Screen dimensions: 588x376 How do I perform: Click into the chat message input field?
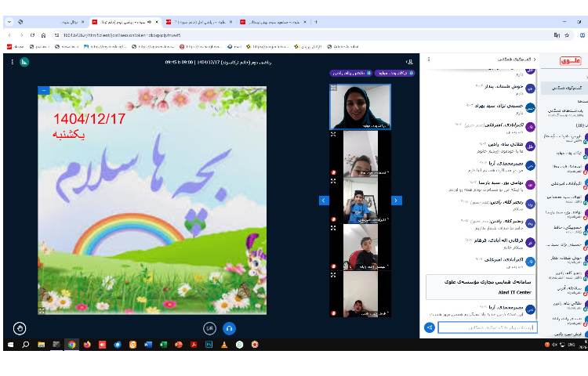click(488, 327)
